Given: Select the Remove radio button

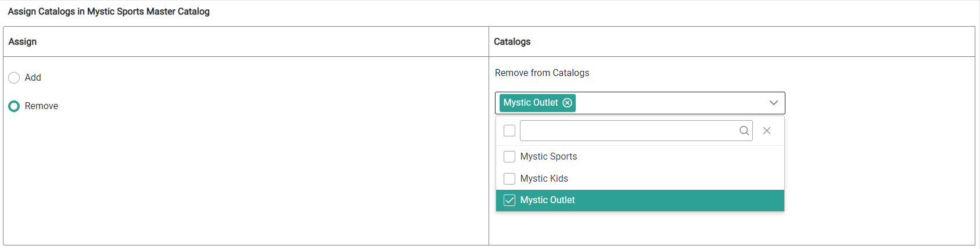Looking at the screenshot, I should (x=14, y=106).
